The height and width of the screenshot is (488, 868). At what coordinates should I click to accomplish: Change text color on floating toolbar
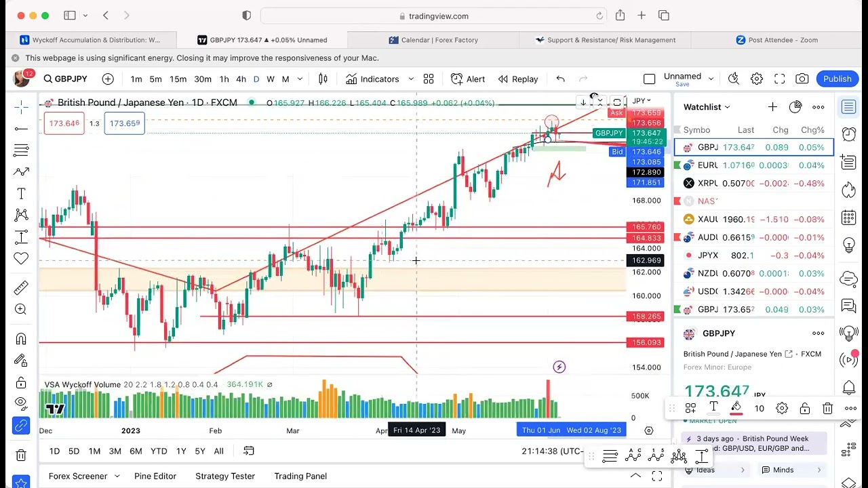(713, 408)
